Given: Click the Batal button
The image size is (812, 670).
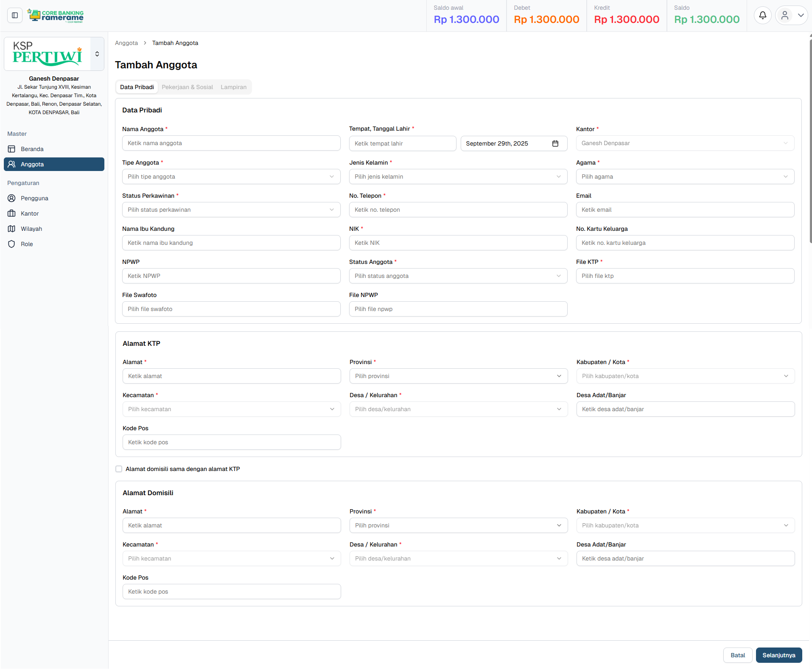Looking at the screenshot, I should click(738, 655).
